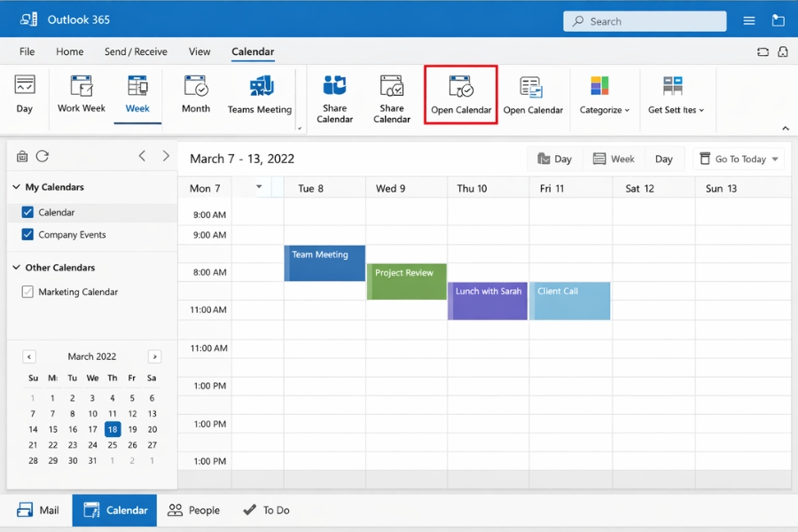Open the Send / Receive tab
Screen dimensions: 798x532
pos(136,51)
